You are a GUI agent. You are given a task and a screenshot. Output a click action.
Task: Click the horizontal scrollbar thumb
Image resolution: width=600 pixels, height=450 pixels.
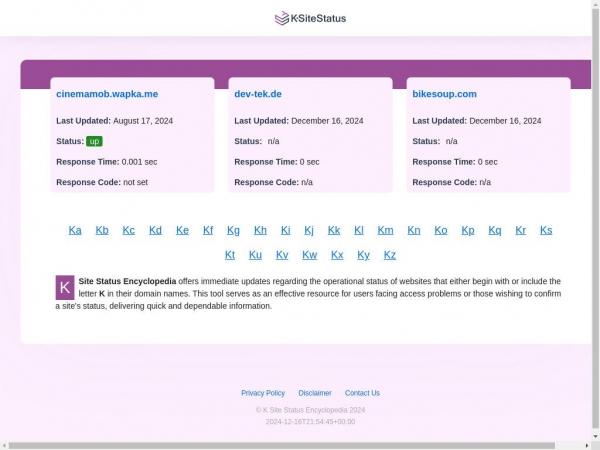point(282,446)
